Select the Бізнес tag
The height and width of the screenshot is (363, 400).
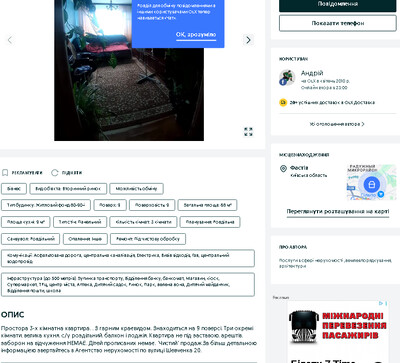coord(14,189)
